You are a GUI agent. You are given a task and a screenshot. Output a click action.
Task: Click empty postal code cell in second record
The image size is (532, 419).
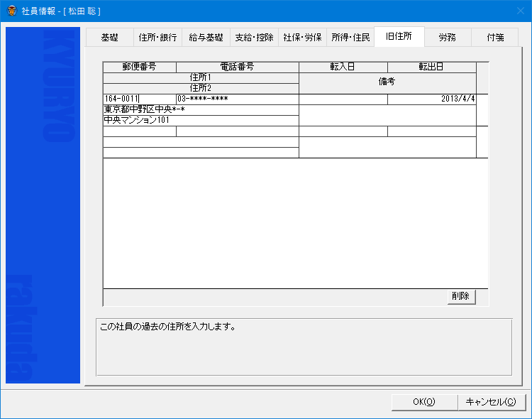pyautogui.click(x=140, y=131)
